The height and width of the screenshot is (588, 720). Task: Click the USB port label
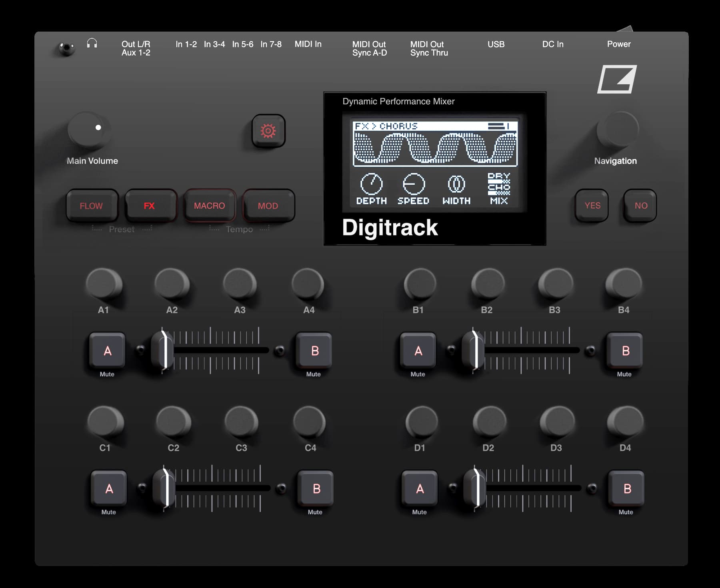[496, 44]
